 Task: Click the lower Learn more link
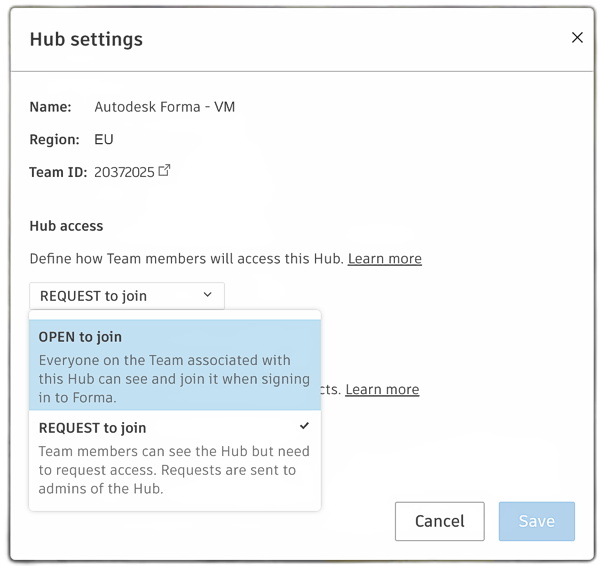[x=382, y=390]
